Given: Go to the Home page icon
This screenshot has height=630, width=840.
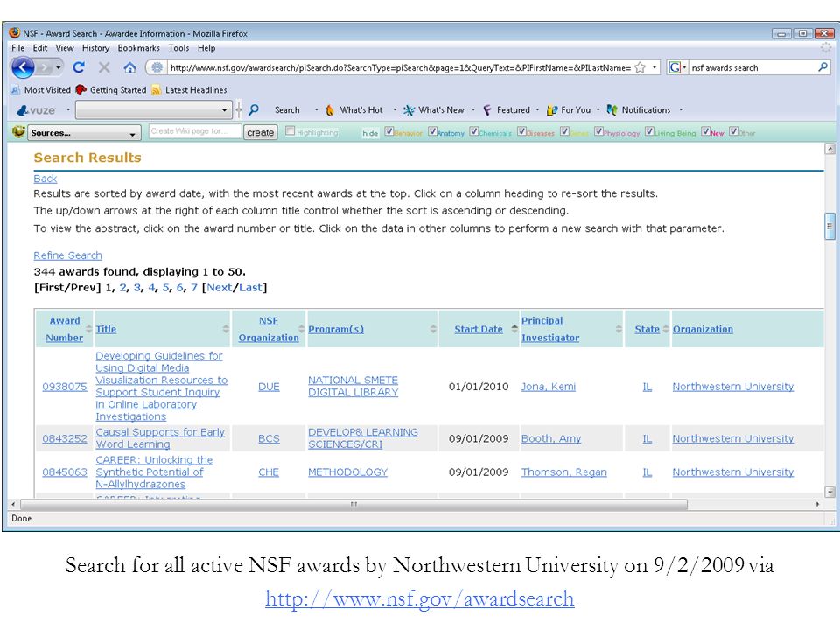Looking at the screenshot, I should (x=129, y=67).
